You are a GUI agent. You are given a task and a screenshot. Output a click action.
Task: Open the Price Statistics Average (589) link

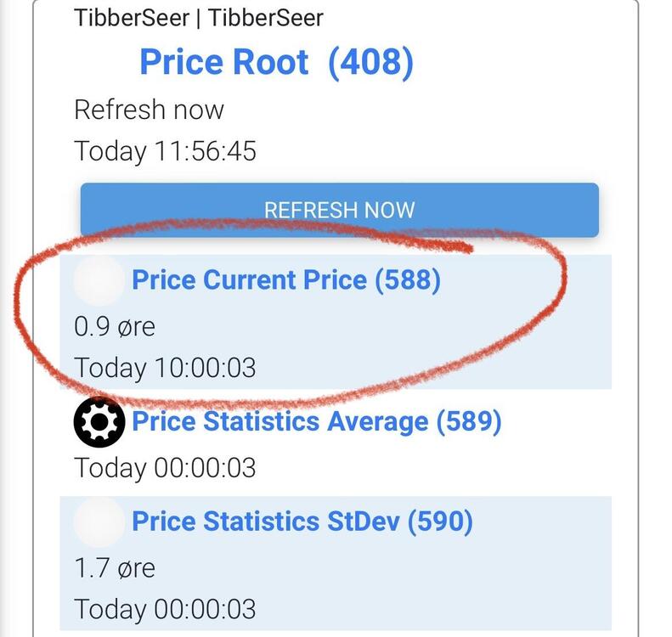tap(317, 421)
